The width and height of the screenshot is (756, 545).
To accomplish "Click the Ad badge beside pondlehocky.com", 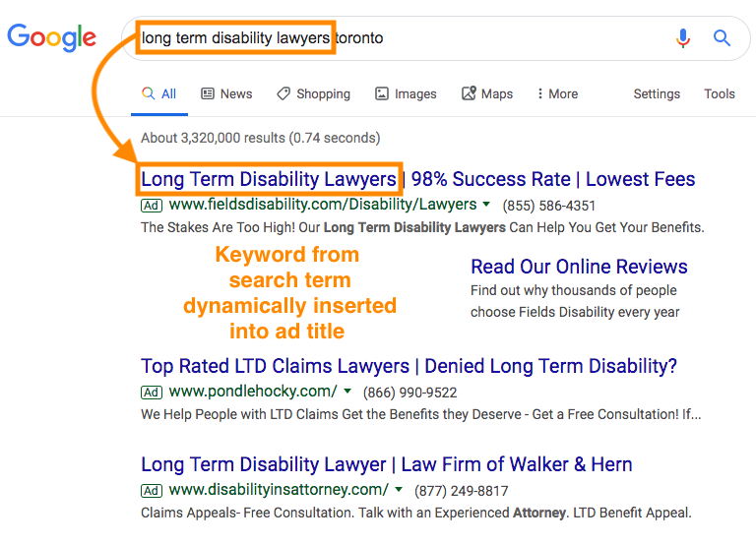I will coord(152,393).
